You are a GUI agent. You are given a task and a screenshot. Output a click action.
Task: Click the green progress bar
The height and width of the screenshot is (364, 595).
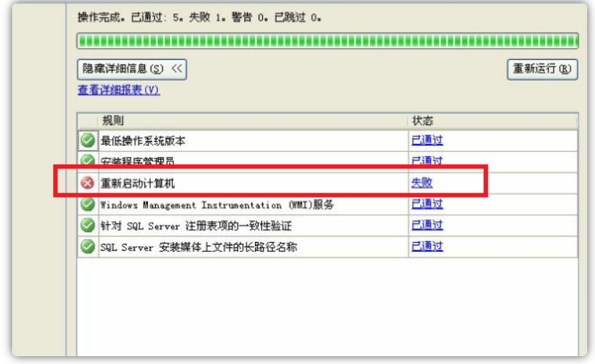327,40
